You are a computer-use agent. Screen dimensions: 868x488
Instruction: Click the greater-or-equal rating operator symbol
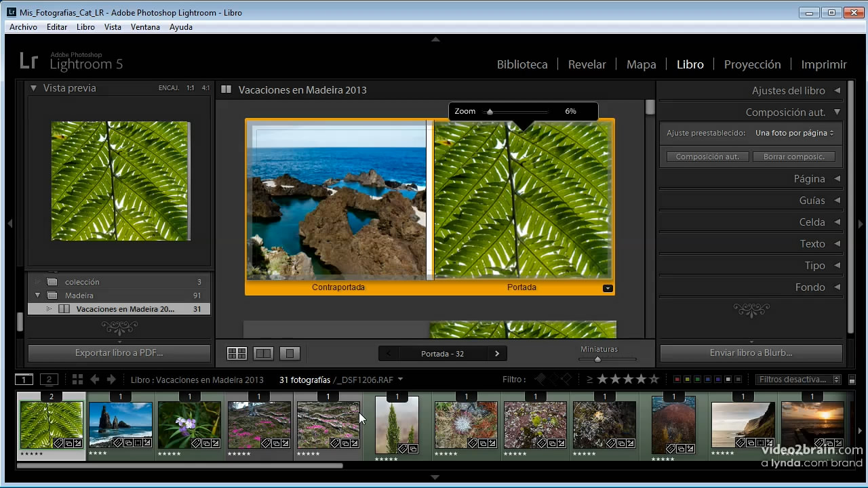coord(589,380)
